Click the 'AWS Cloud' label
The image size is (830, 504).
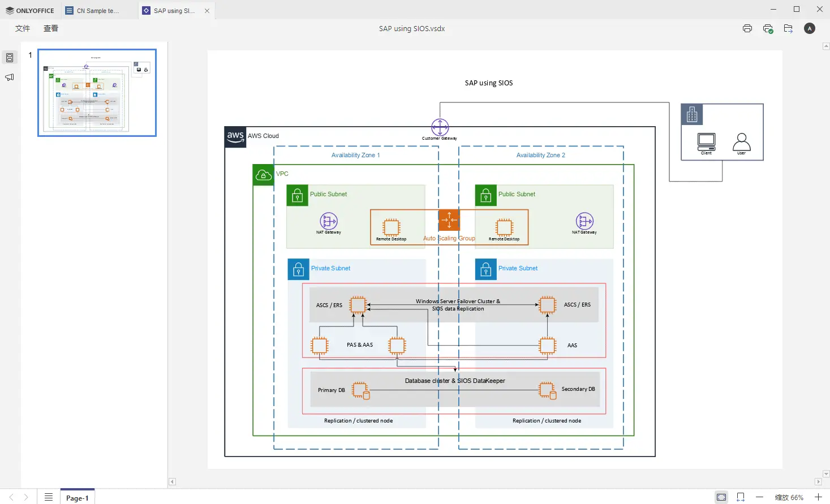coord(263,136)
